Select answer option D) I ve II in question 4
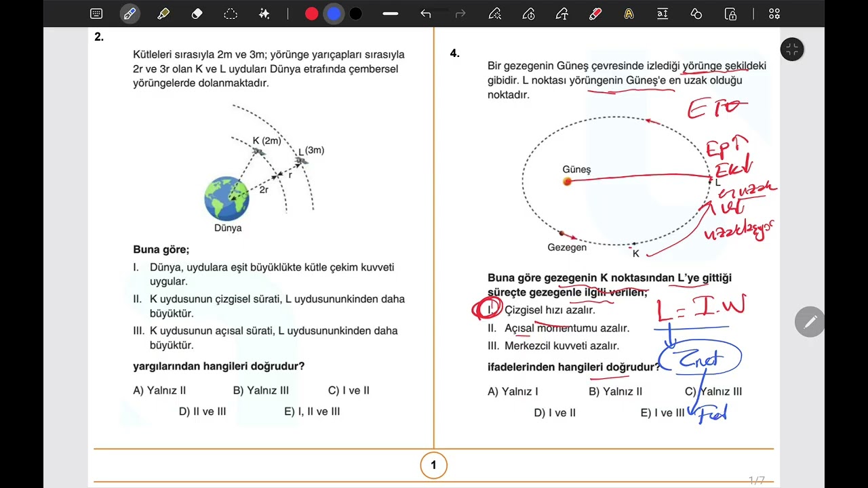This screenshot has height=488, width=868. [555, 412]
